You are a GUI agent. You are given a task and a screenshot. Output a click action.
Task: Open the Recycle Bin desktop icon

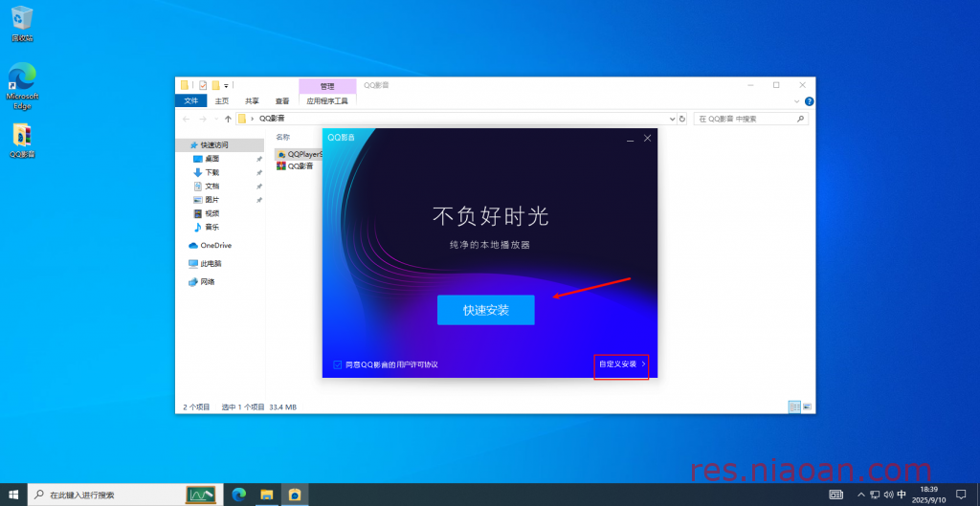click(22, 24)
